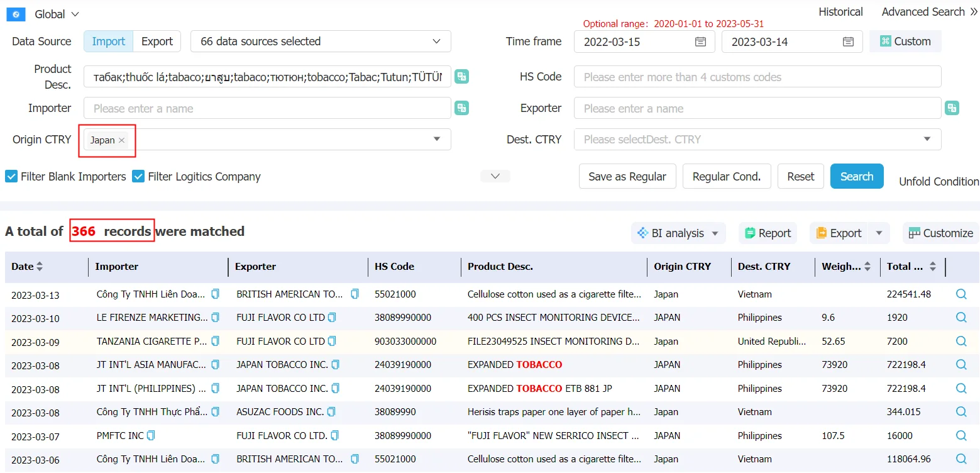Open calendar for end date 2023-03-14
This screenshot has width=980, height=473.
848,42
